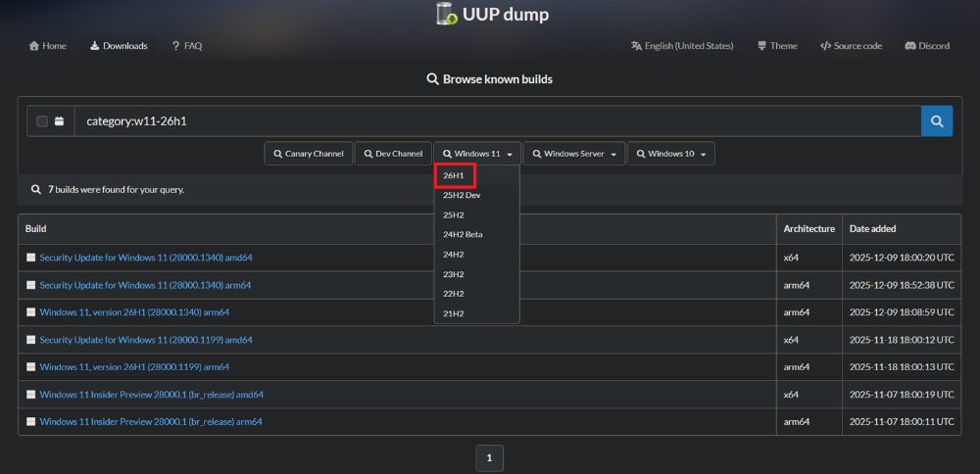
Task: Click the UUP dump logo icon
Action: [x=447, y=14]
